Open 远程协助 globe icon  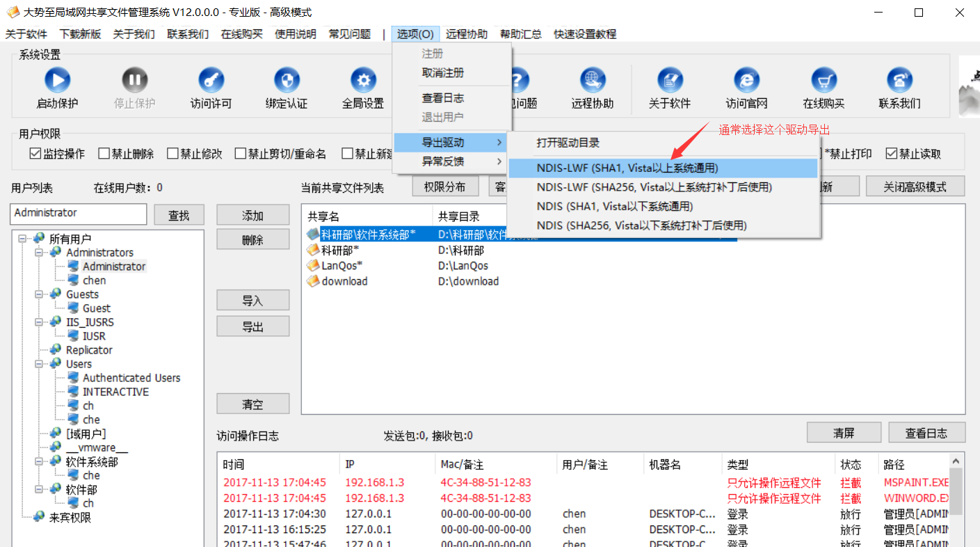(x=593, y=81)
